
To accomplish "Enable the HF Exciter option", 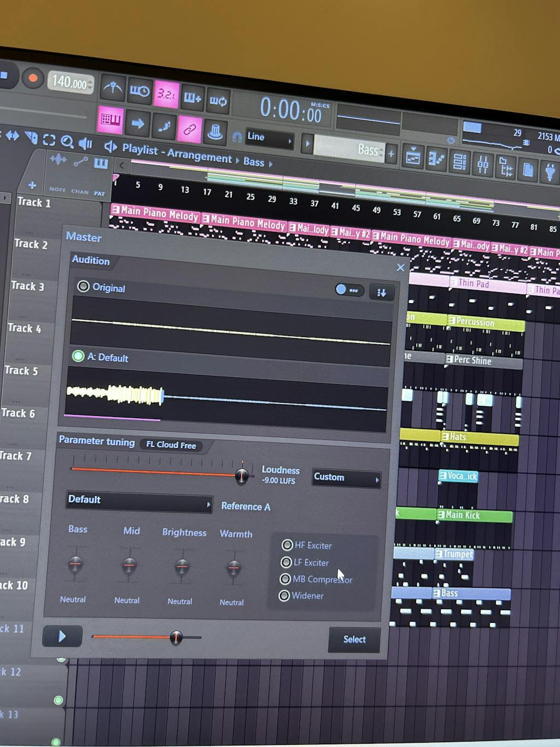I will point(287,545).
